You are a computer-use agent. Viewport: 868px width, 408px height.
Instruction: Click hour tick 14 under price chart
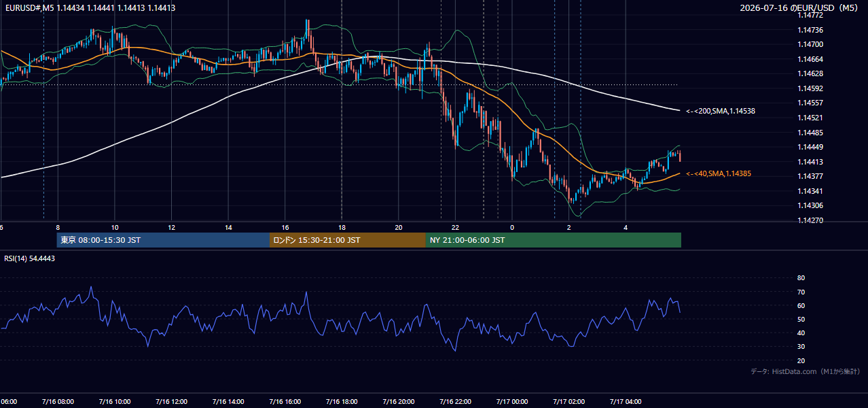click(228, 227)
